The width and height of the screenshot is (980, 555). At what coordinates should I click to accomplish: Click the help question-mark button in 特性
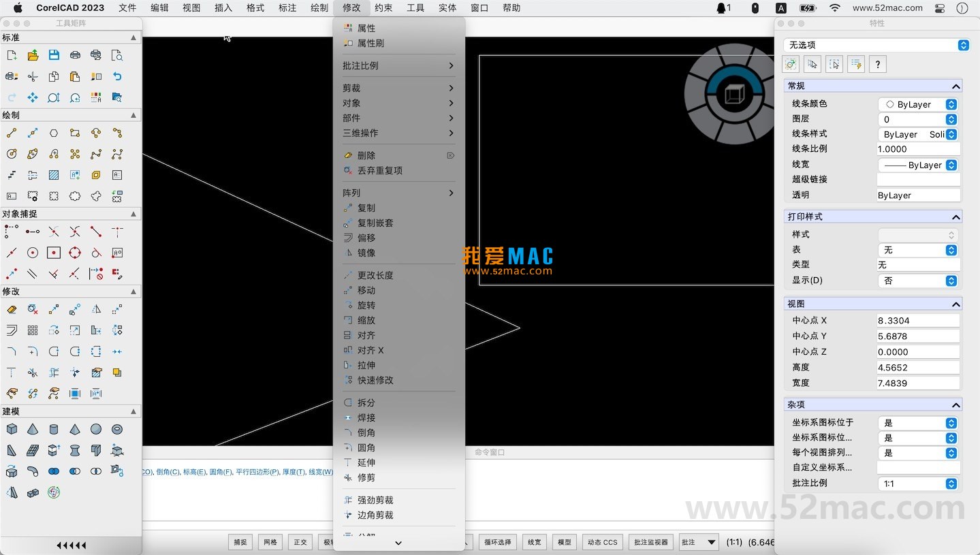click(878, 65)
